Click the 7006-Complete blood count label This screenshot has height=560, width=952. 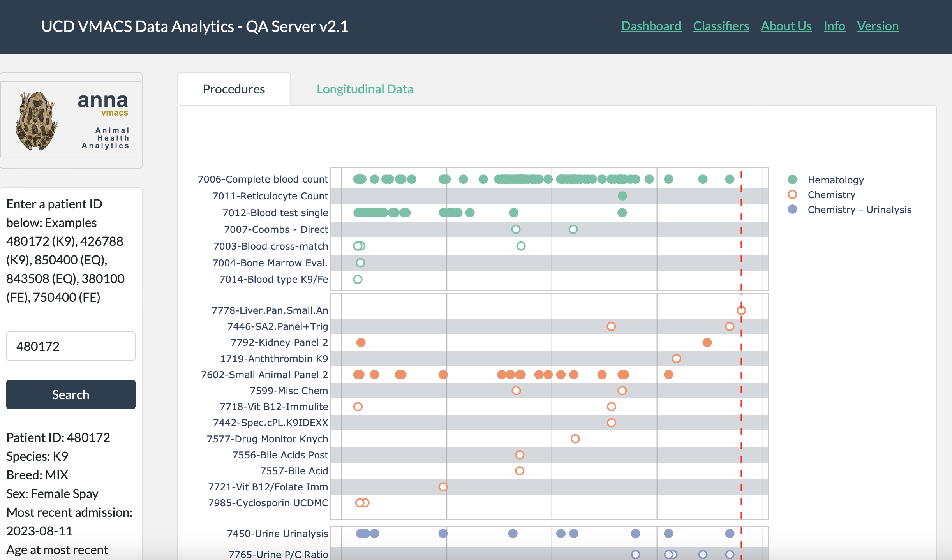click(x=263, y=179)
